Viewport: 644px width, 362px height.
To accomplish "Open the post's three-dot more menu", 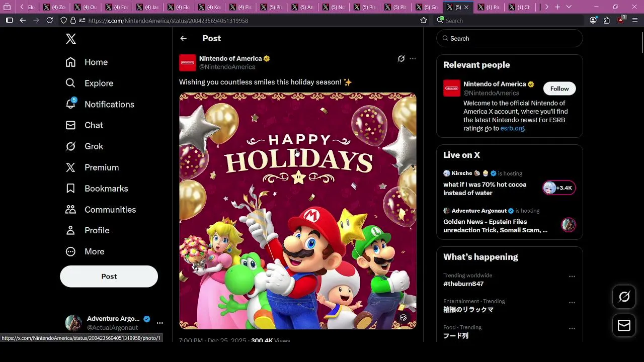I will click(413, 59).
